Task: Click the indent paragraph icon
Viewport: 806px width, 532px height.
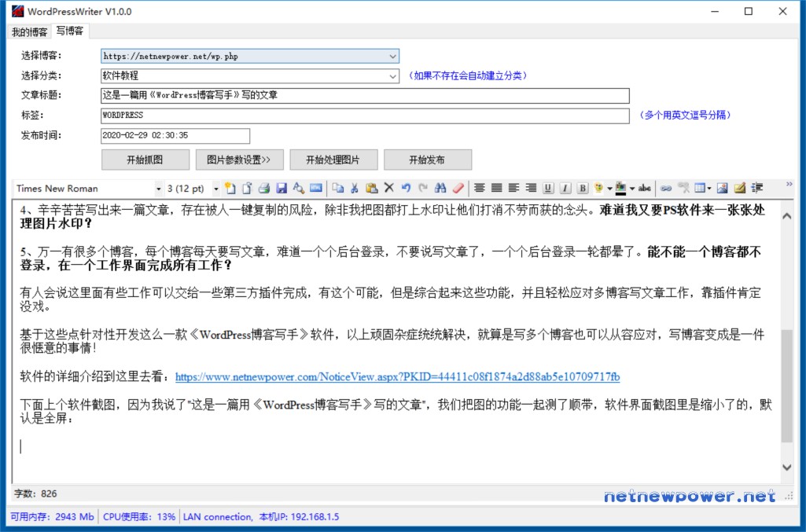Action: tap(756, 188)
